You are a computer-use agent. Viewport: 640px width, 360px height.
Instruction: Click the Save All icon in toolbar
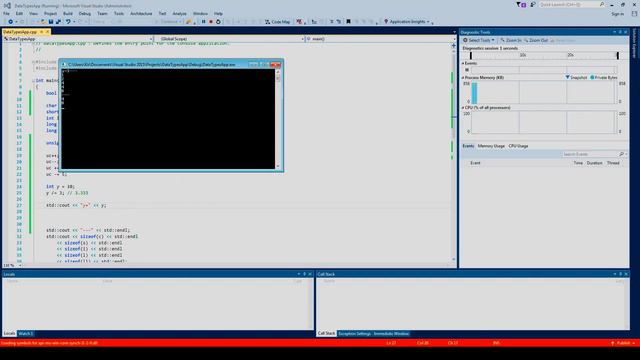click(58, 22)
